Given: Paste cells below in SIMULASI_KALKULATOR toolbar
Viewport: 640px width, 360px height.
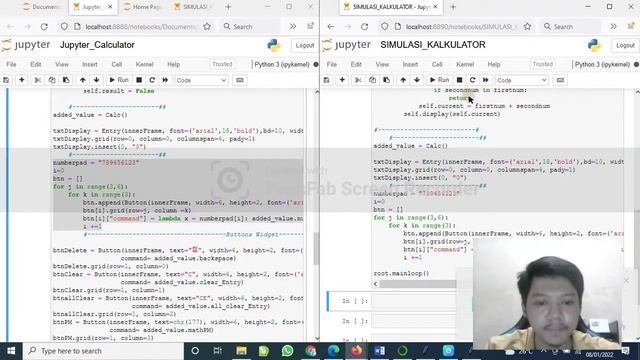Looking at the screenshot, I should pos(386,80).
